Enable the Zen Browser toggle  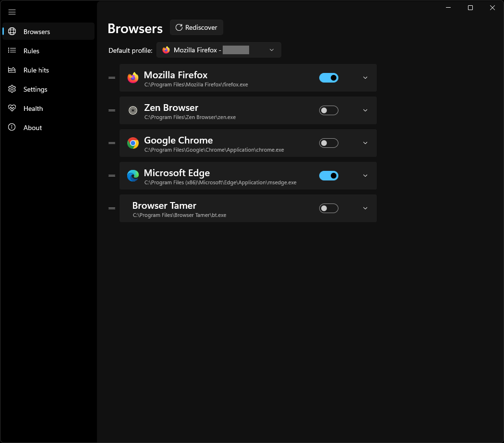[328, 110]
